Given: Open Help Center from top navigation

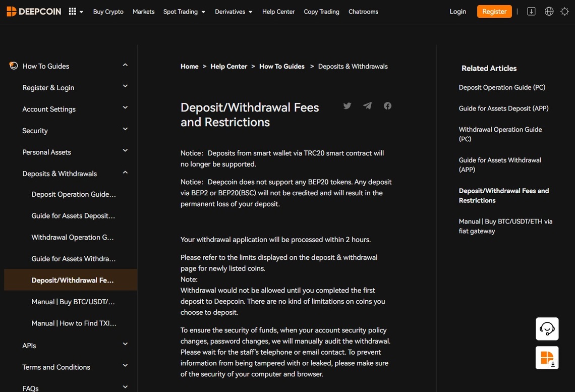Looking at the screenshot, I should [x=278, y=12].
